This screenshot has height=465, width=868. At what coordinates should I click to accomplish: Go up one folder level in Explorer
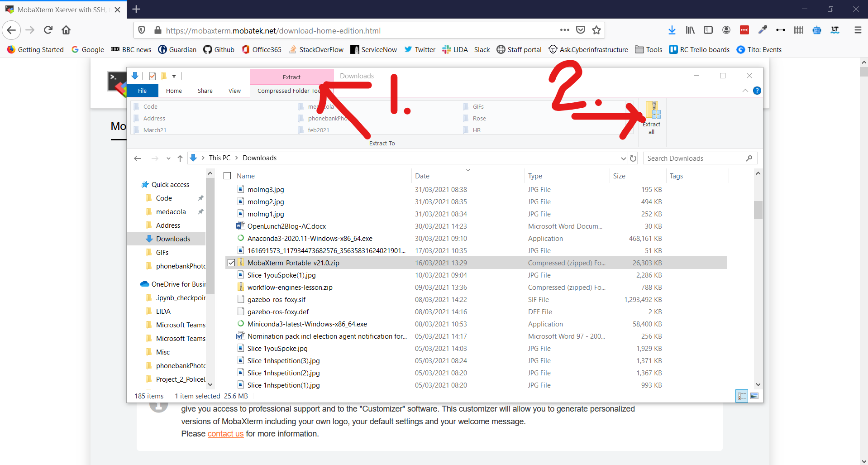coord(180,158)
